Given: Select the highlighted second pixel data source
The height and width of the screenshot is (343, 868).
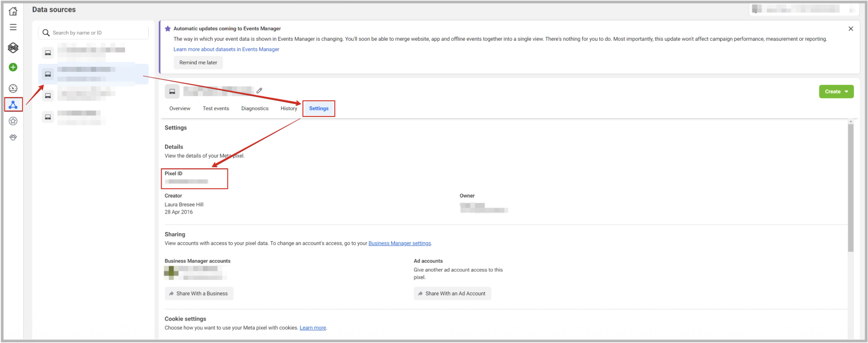Looking at the screenshot, I should (x=93, y=74).
